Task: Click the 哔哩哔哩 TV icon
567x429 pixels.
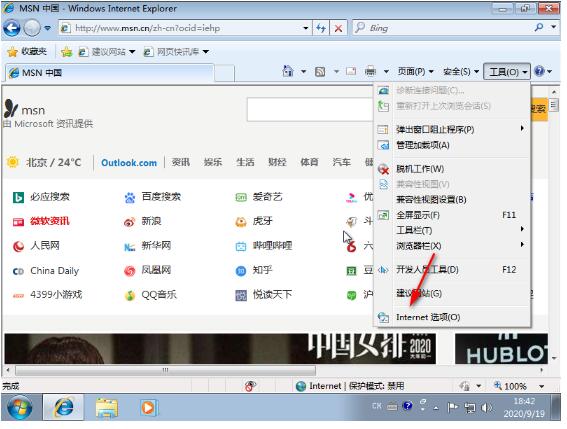Action: tap(241, 247)
